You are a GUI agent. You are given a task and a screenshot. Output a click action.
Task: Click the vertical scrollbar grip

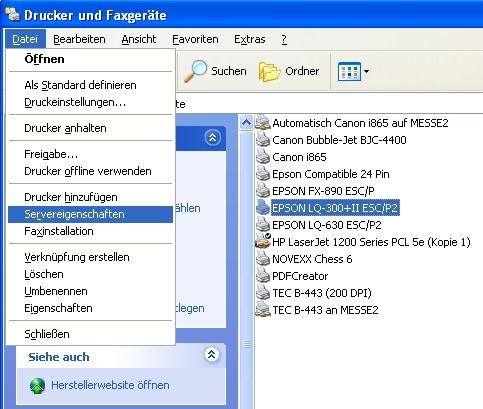[246, 344]
